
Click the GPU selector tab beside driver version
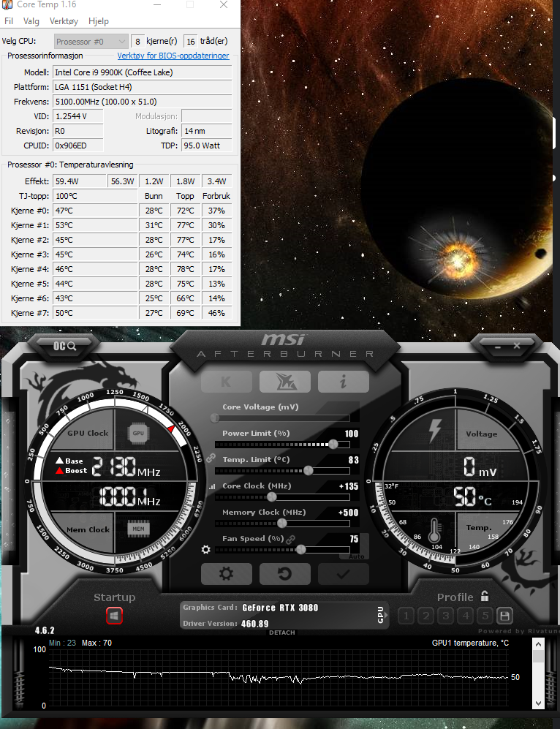coord(381,615)
